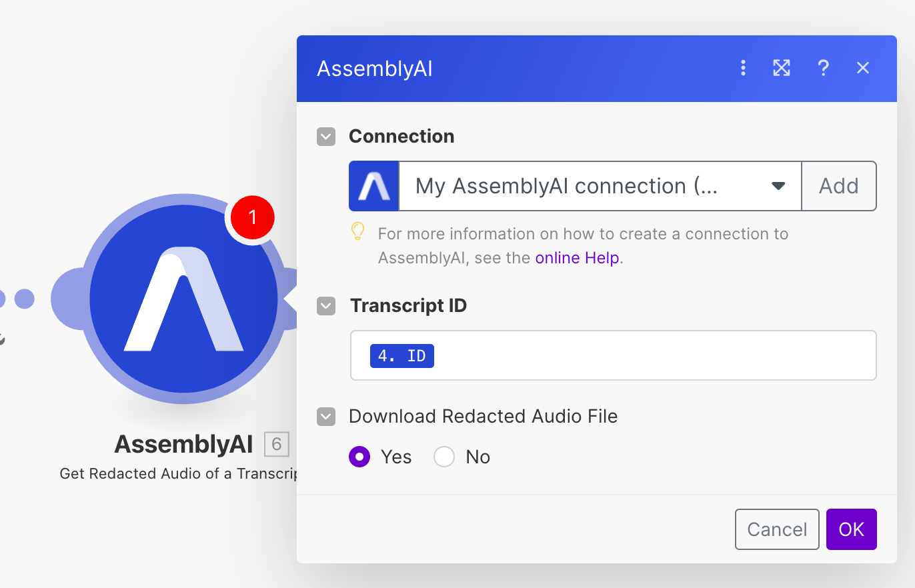Close the AssemblyAI dialog
Viewport: 915px width, 588px height.
(863, 68)
